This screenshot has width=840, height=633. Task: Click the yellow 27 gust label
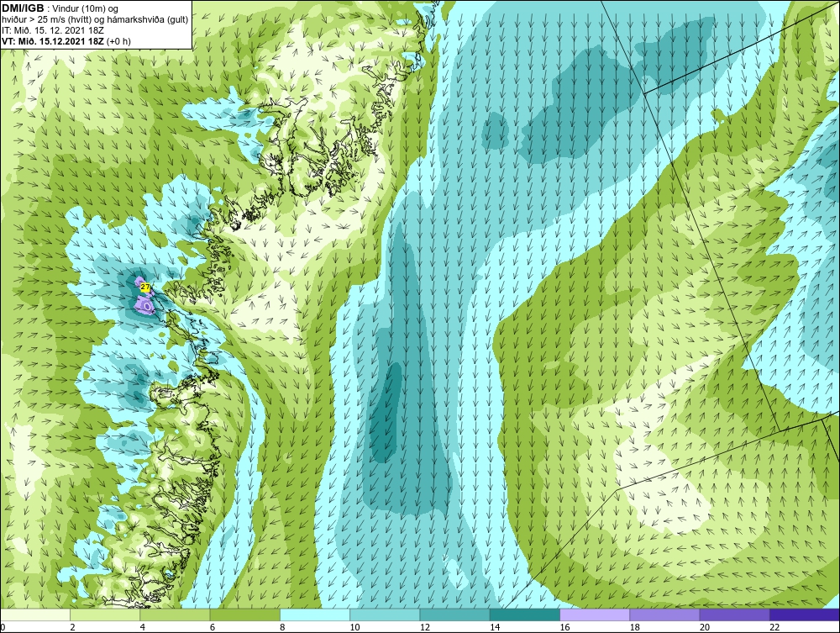(x=145, y=287)
